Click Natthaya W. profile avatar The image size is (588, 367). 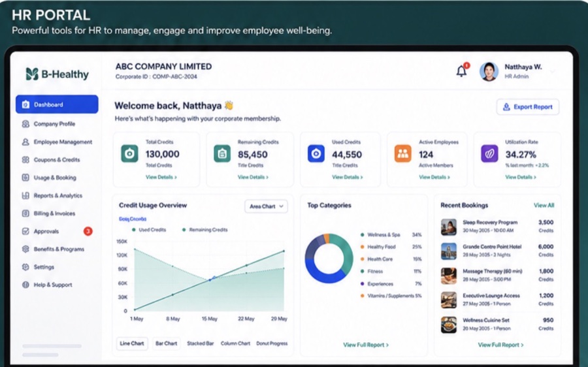(x=489, y=71)
